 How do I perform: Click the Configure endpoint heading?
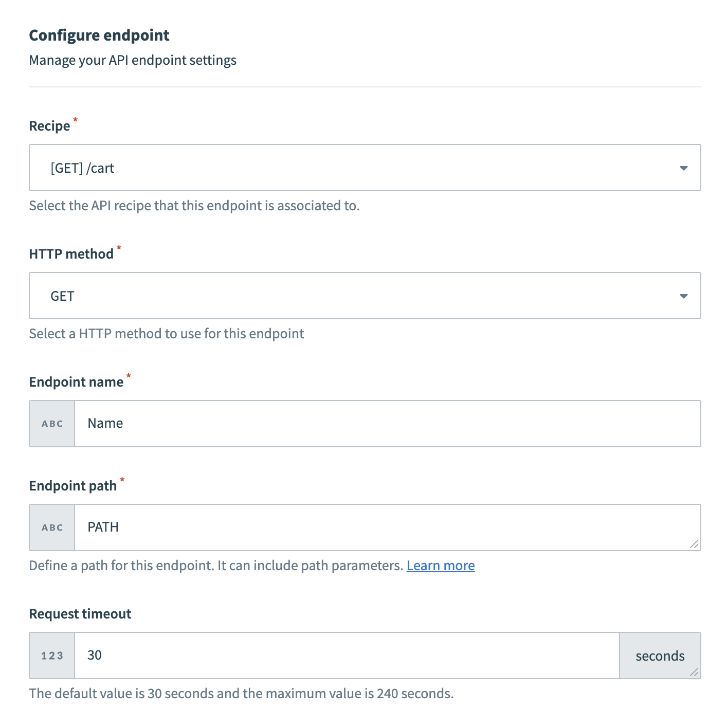[x=99, y=35]
